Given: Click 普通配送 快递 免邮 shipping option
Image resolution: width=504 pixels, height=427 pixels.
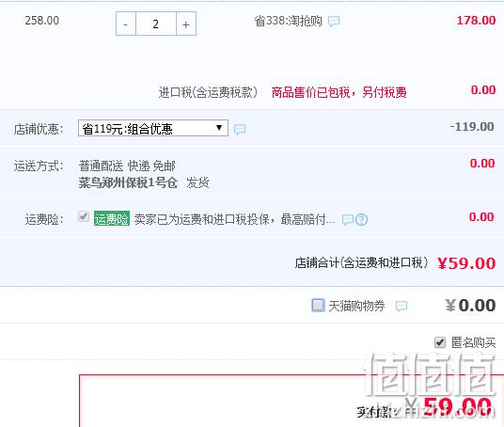Looking at the screenshot, I should coord(127,166).
